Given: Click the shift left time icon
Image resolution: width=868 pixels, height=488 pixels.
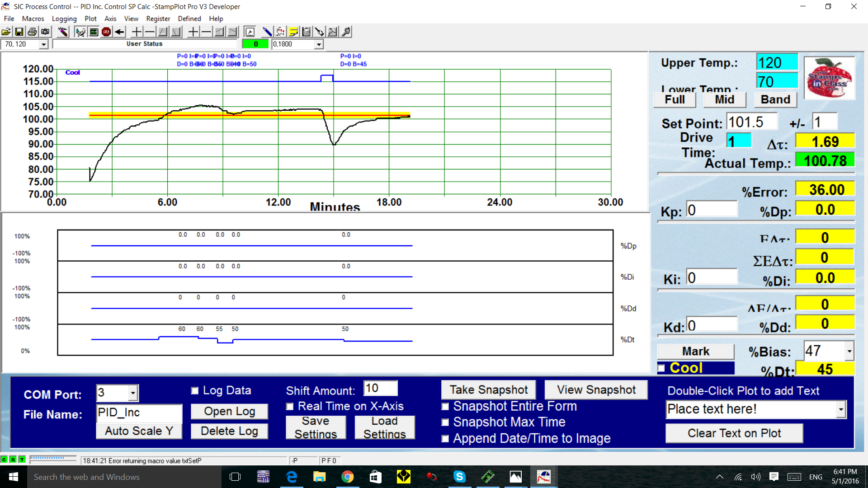Looking at the screenshot, I should 219,32.
